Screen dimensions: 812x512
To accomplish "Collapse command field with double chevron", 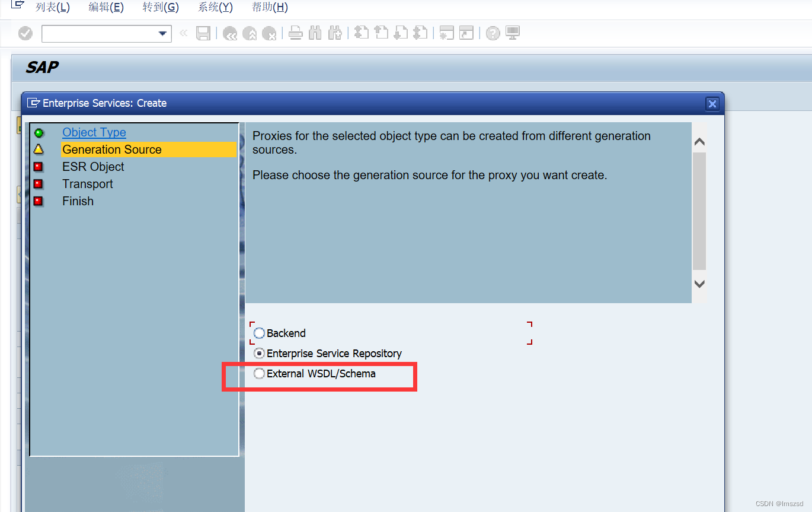I will 183,33.
